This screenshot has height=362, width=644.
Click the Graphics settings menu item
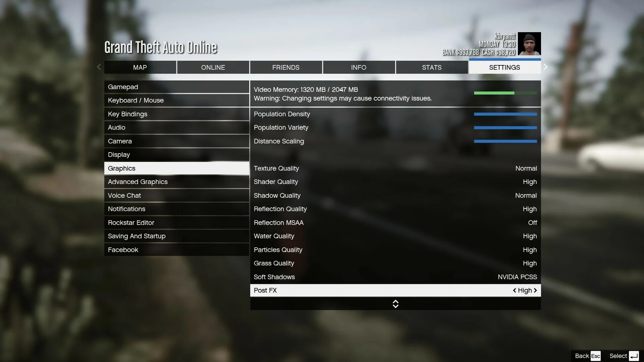[177, 168]
